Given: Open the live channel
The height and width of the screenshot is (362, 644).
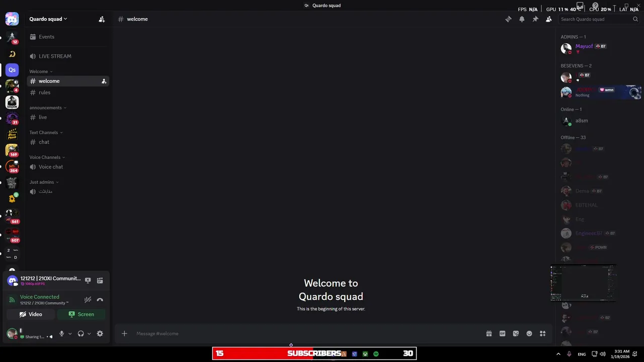Looking at the screenshot, I should [67, 117].
